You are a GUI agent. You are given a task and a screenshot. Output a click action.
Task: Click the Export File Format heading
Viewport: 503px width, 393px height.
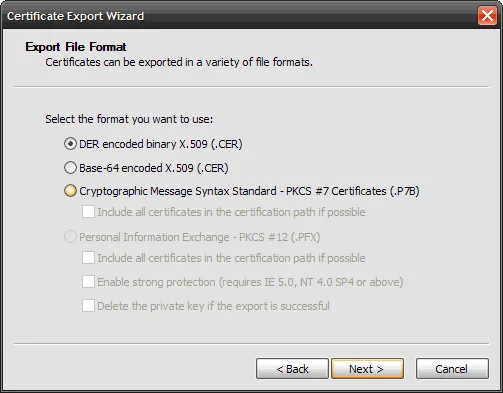(76, 47)
